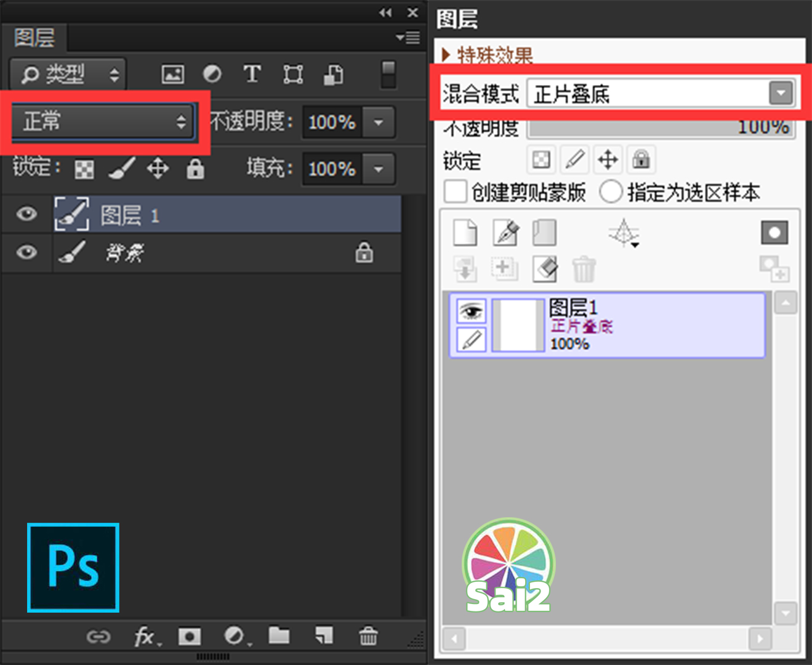
Task: Lock transparent pixels on 图层 1
Action: coord(84,169)
